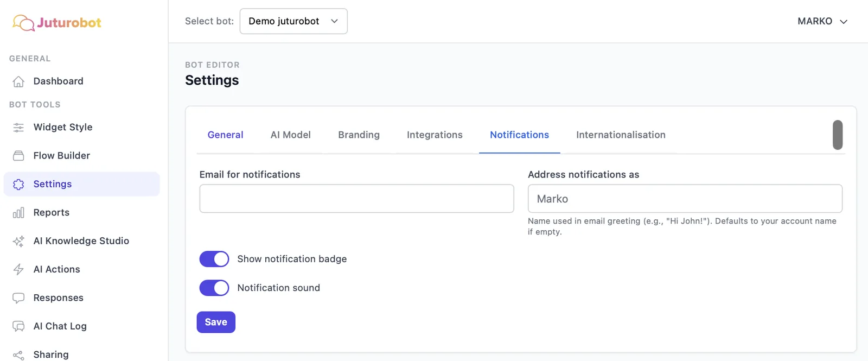
Task: Click the Notification sound label
Action: (x=278, y=288)
